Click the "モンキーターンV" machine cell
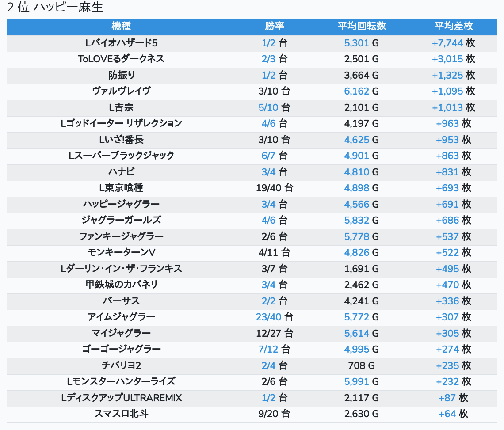The width and height of the screenshot is (504, 430). click(x=121, y=253)
